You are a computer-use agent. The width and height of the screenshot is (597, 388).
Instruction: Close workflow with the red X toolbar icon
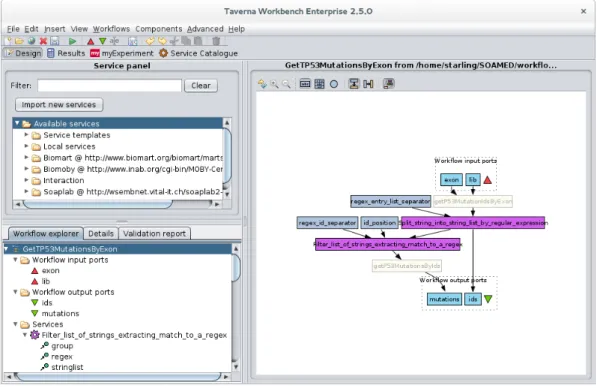point(43,41)
